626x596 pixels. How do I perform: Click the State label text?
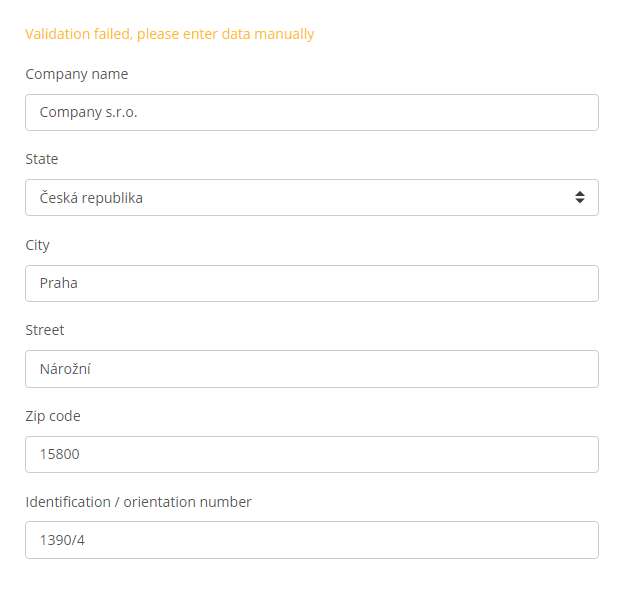(x=42, y=159)
